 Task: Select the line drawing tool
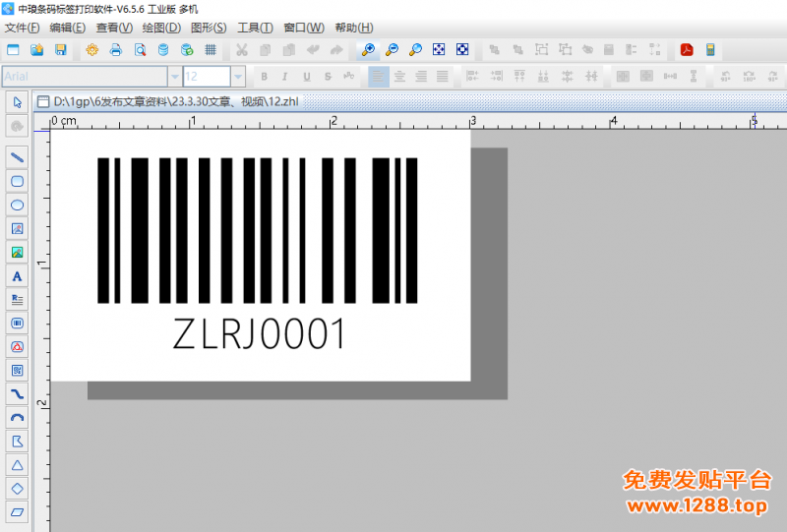(x=17, y=157)
